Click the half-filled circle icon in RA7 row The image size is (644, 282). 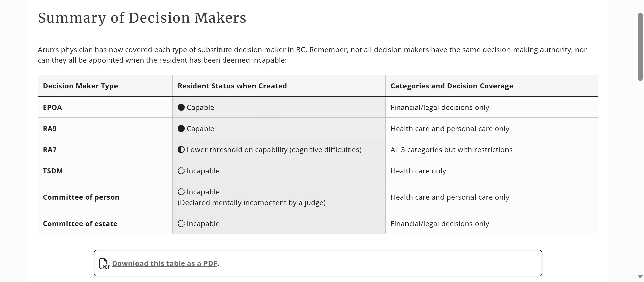181,150
